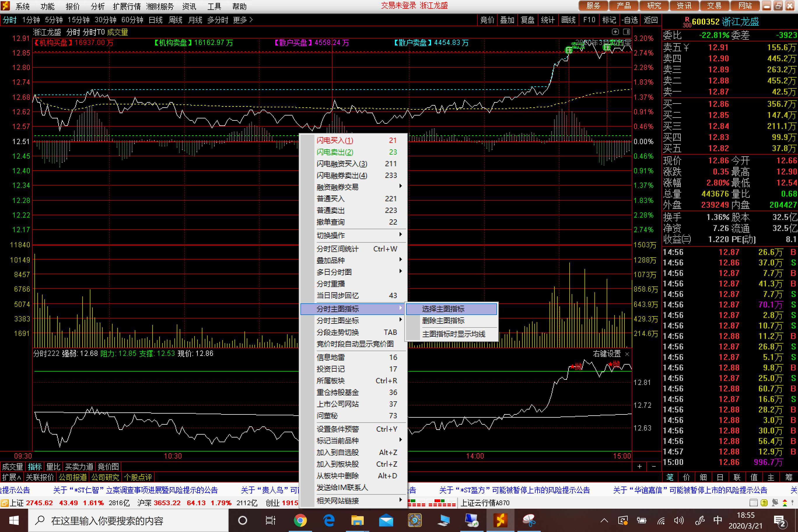
Task: Close the 分时222 indicator sub-panel
Action: (x=627, y=354)
